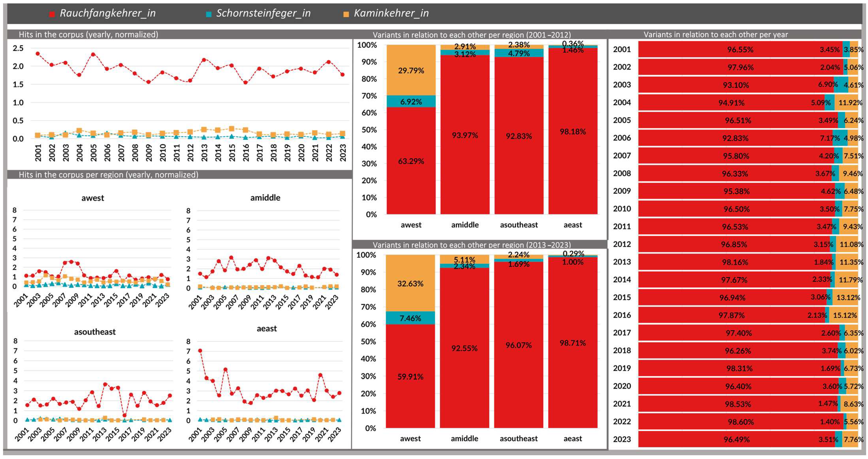Click the 59.91% value in awest bar
The image size is (868, 459).
tap(410, 377)
